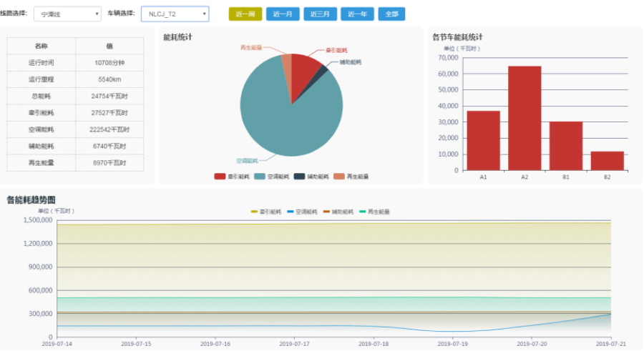Click the shortest B2 bar
Image resolution: width=644 pixels, height=351 pixels.
point(608,161)
